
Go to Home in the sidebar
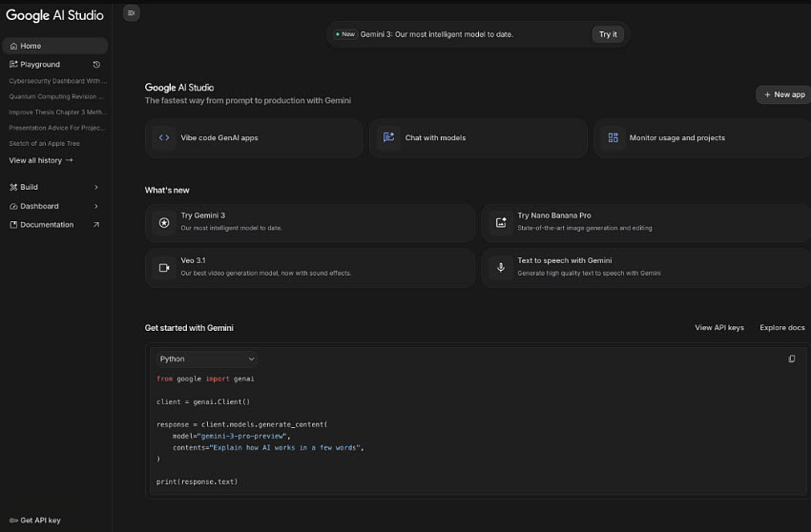point(54,46)
